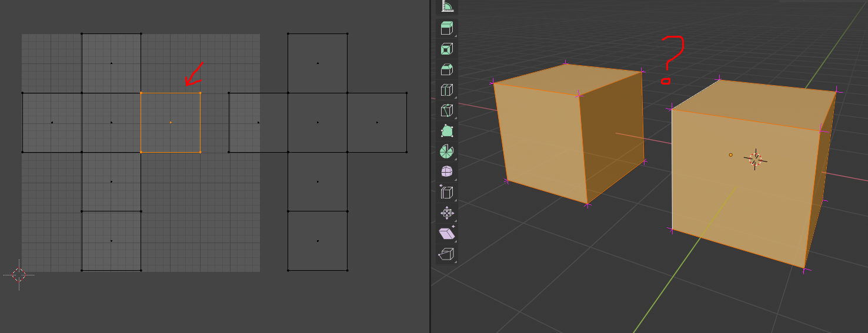868x333 pixels.
Task: Select the Rip Region tool
Action: (x=447, y=254)
